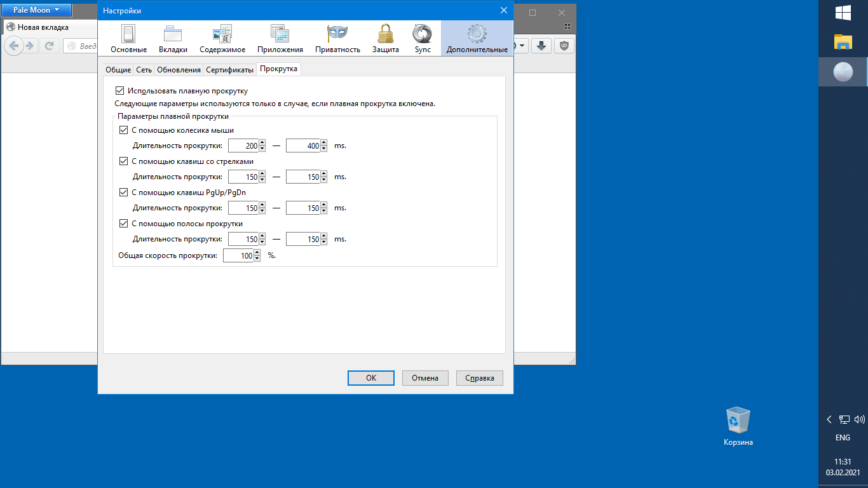Click the tab groups grid icon in tab bar

[568, 27]
